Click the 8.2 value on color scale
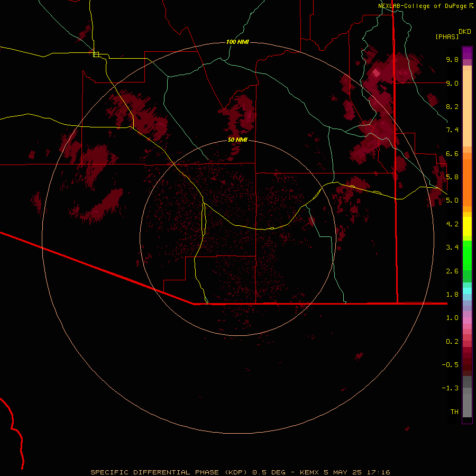The height and width of the screenshot is (476, 476). coord(452,106)
